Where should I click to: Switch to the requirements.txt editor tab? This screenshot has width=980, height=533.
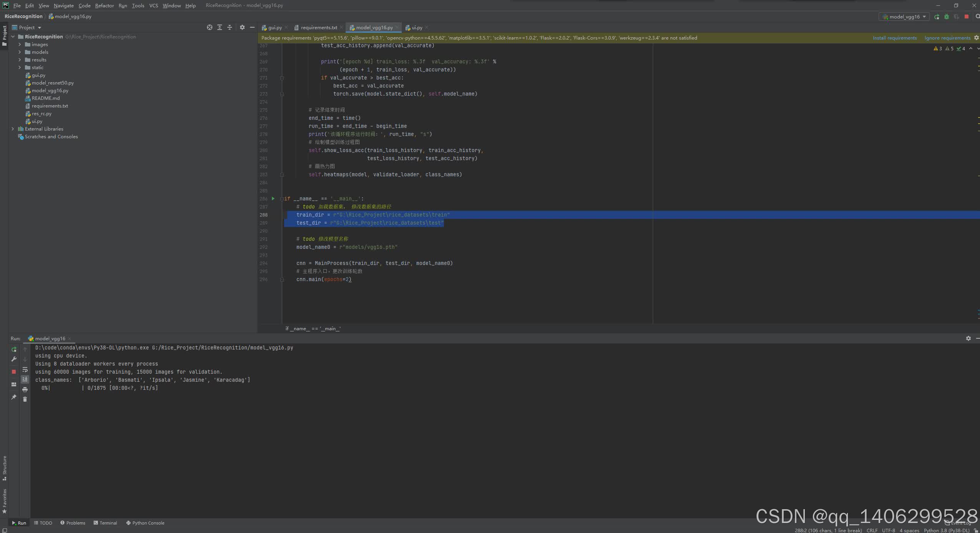click(x=318, y=28)
